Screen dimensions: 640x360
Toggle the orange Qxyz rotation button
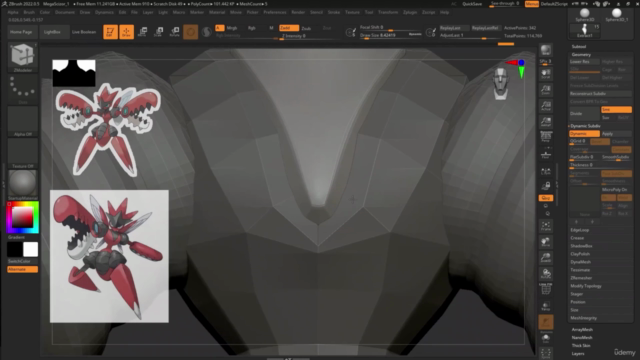(546, 198)
